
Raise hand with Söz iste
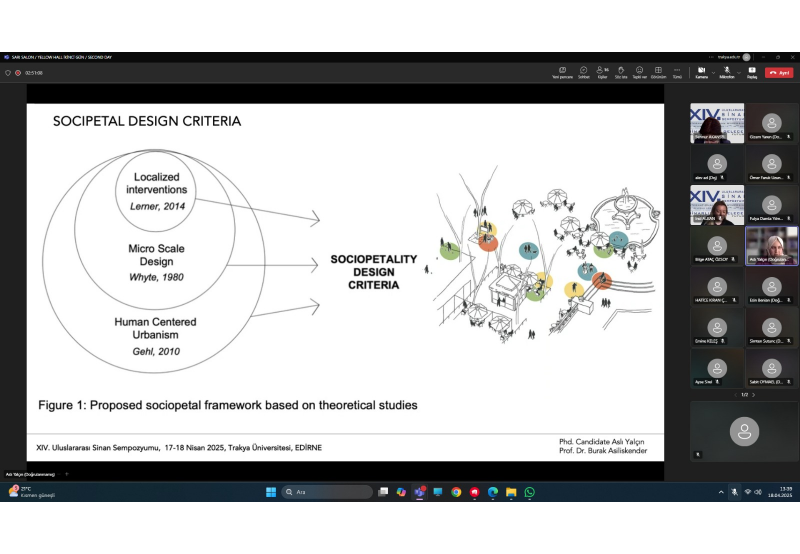pyautogui.click(x=621, y=72)
